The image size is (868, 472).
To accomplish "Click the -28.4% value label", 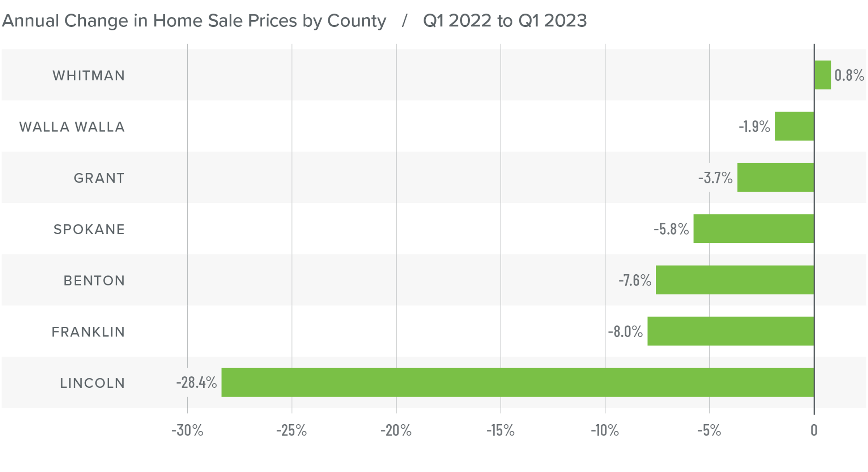I will coord(196,382).
